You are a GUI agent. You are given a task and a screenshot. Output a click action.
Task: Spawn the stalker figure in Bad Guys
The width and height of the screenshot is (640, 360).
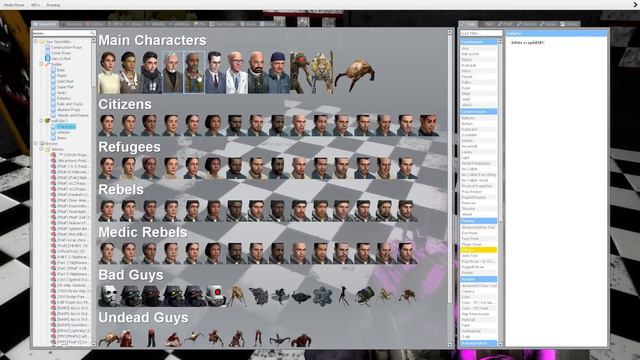coord(344,296)
